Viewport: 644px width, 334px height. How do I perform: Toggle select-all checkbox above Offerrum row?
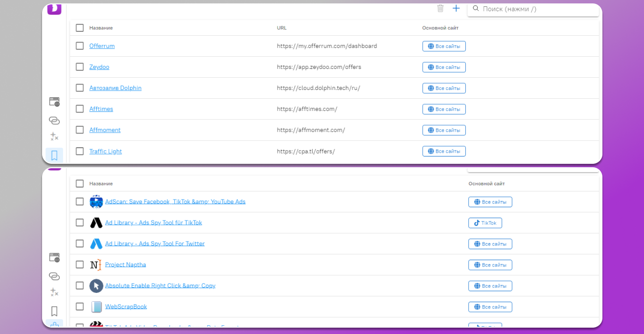point(80,28)
